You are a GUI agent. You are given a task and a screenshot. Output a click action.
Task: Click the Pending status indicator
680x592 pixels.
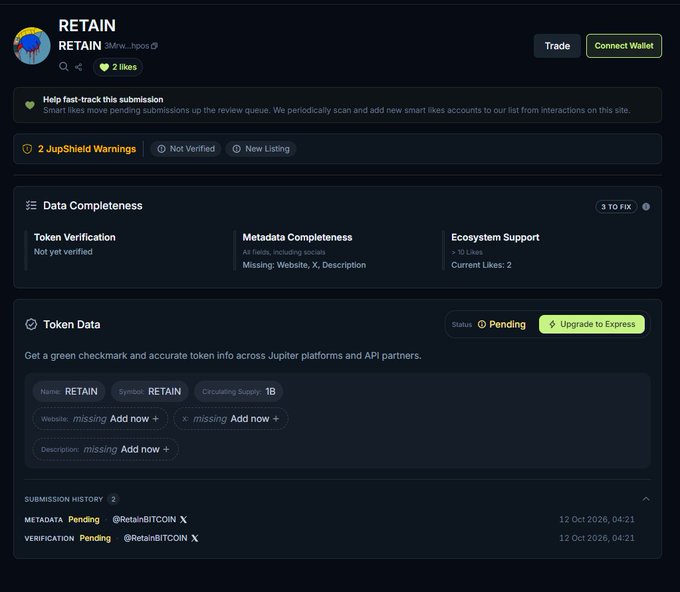(501, 324)
